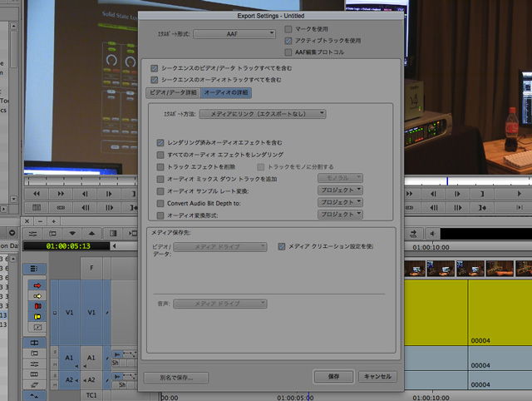Open the メディアにリンク export method dropdown
The height and width of the screenshot is (401, 532).
pyautogui.click(x=263, y=114)
